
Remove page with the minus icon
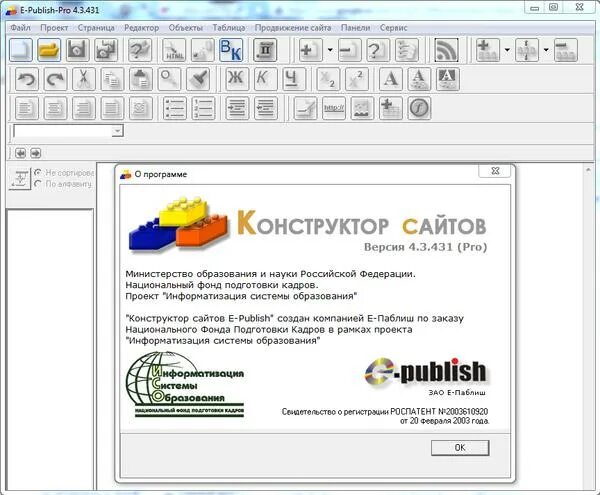(350, 50)
